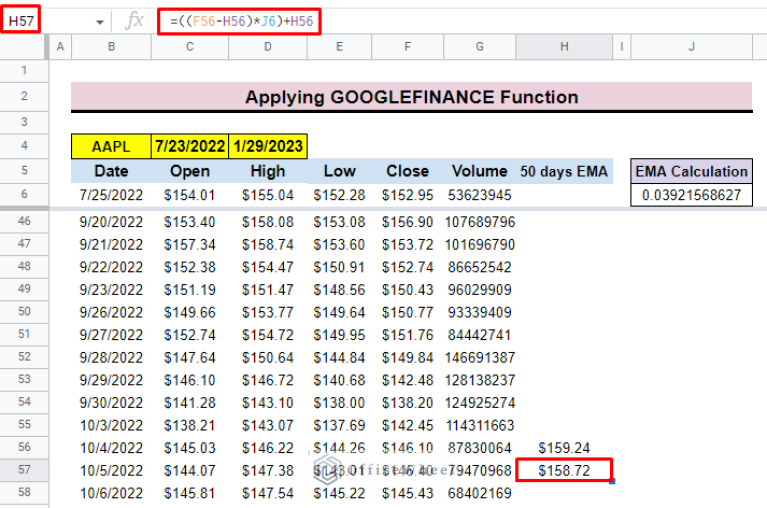Click the Close header cell
767x508 pixels.
click(x=407, y=171)
